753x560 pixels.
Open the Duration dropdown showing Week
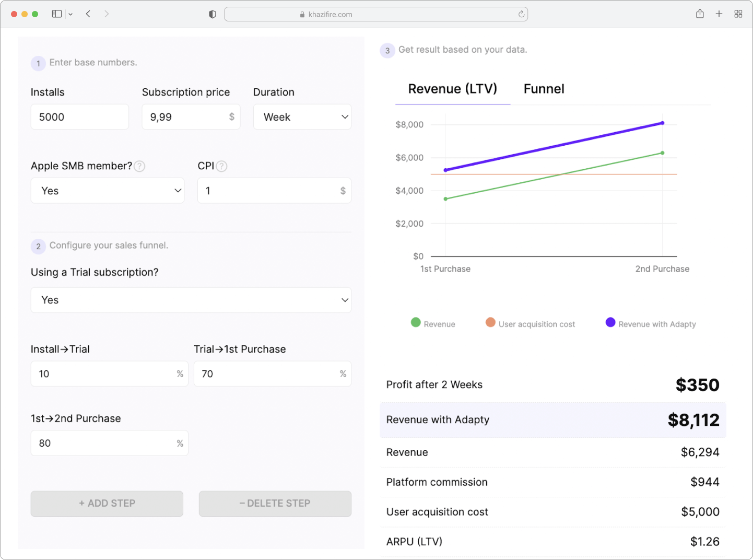(302, 117)
